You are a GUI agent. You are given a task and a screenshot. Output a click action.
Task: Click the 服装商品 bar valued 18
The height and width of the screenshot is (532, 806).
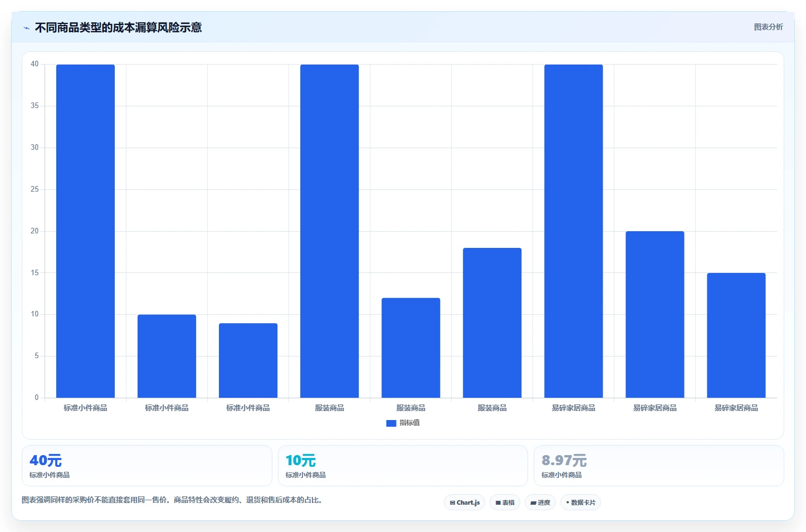(x=492, y=323)
